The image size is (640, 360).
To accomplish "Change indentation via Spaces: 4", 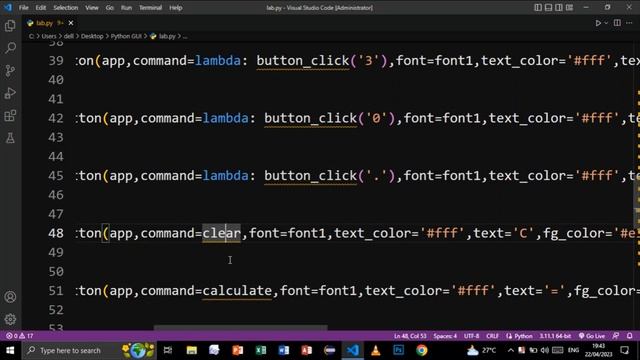I will pyautogui.click(x=445, y=336).
